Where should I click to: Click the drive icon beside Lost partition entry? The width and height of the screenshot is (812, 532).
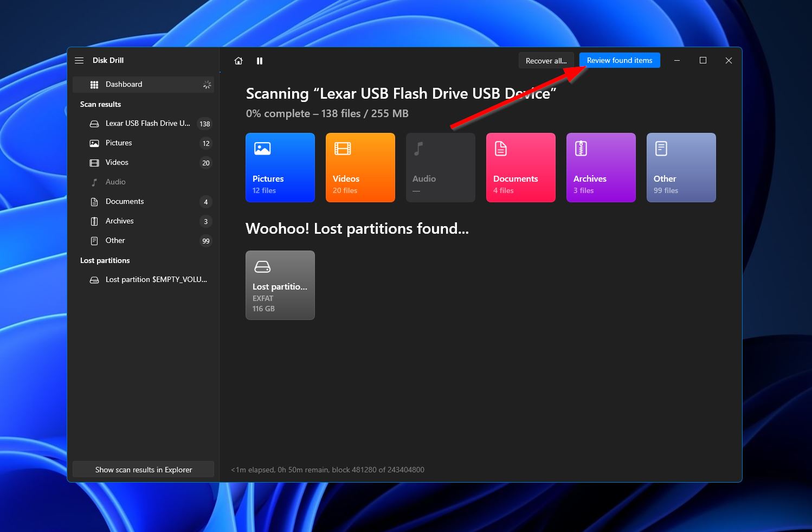tap(94, 280)
